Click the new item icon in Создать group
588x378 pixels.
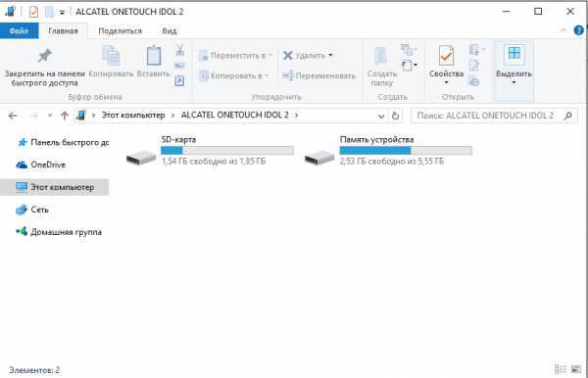(x=407, y=49)
